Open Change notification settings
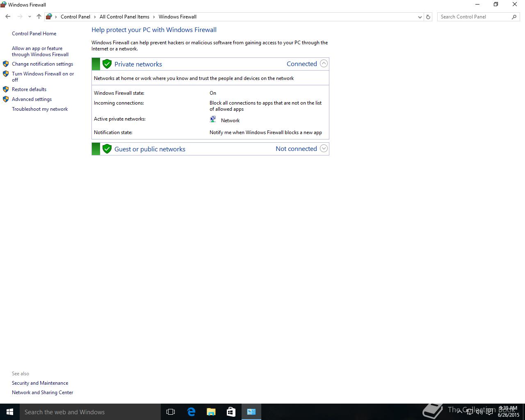The width and height of the screenshot is (525, 420). [42, 64]
